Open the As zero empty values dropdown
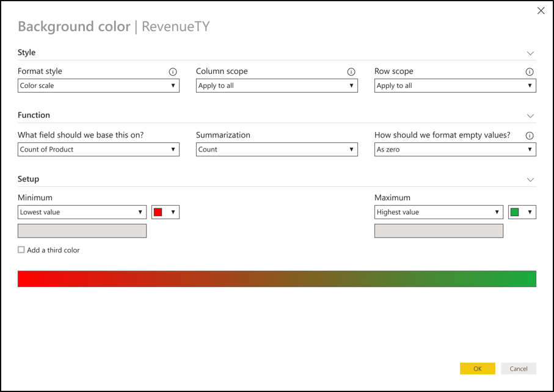This screenshot has width=554, height=392. (x=455, y=150)
